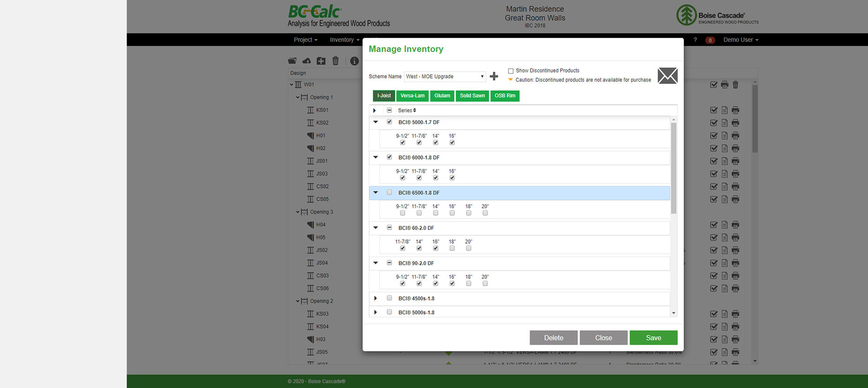Check BCI 6500-1.8 DF series checkbox
Screen dimensions: 868x388
tap(389, 192)
